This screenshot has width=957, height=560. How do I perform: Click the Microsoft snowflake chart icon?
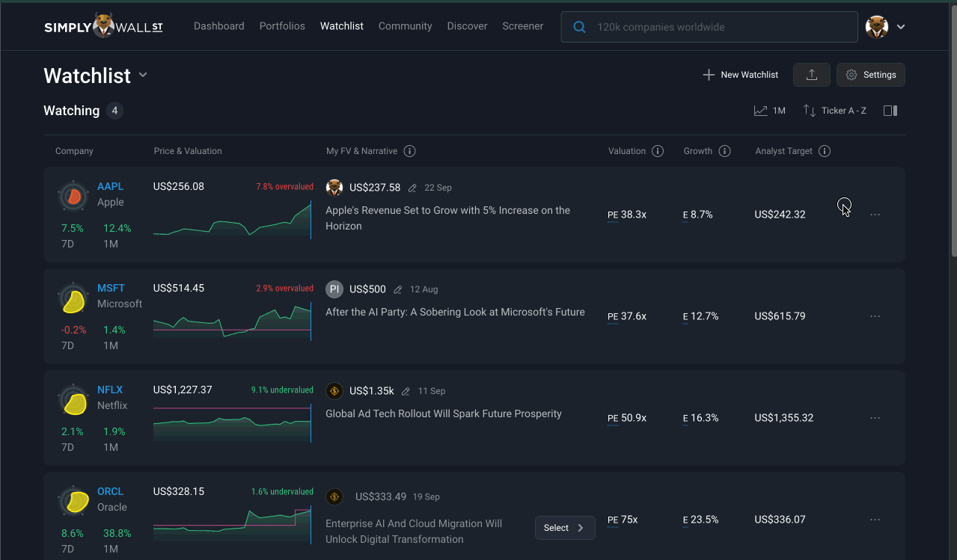pyautogui.click(x=73, y=298)
